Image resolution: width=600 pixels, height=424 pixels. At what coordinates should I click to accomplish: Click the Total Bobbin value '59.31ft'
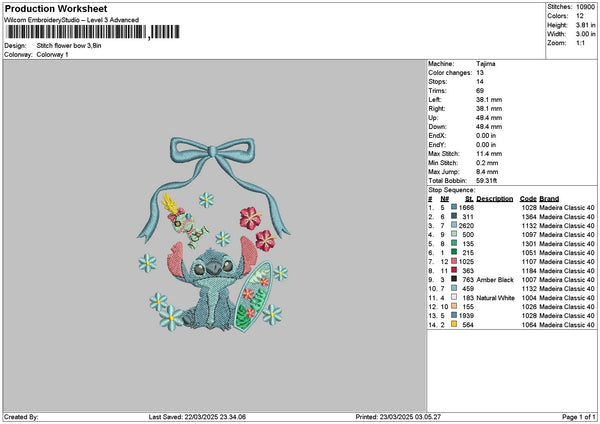click(486, 181)
